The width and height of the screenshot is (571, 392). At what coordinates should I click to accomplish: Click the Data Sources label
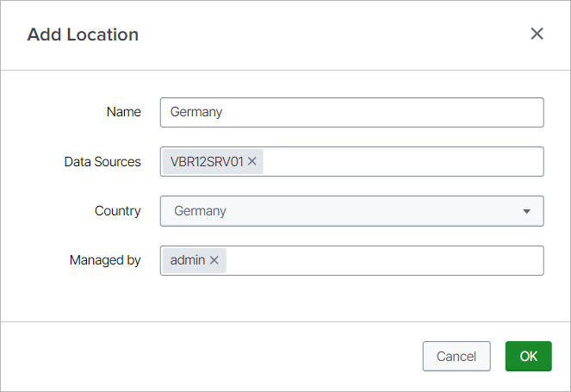(102, 161)
